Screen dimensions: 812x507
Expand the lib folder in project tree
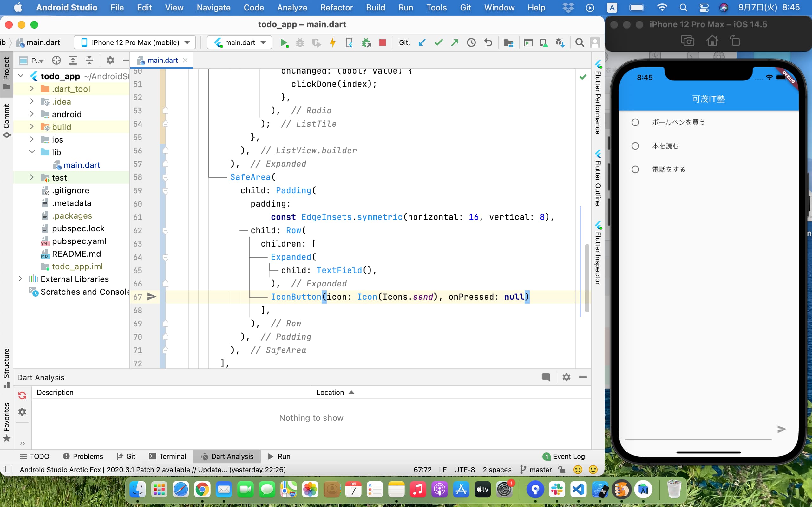coord(32,152)
